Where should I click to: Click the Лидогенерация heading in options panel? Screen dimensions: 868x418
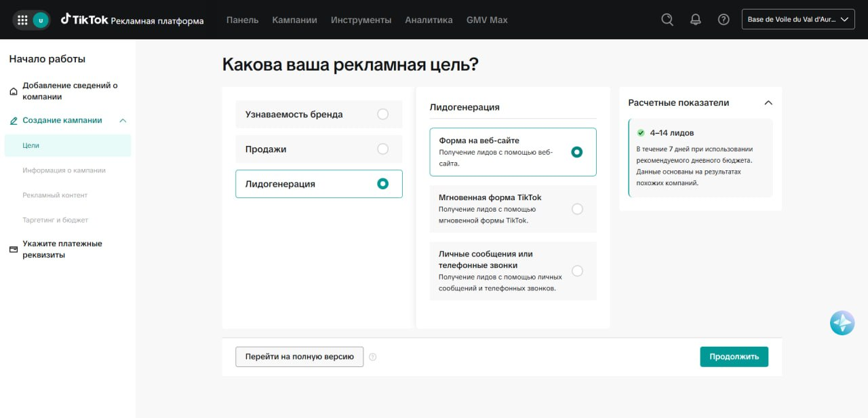465,107
